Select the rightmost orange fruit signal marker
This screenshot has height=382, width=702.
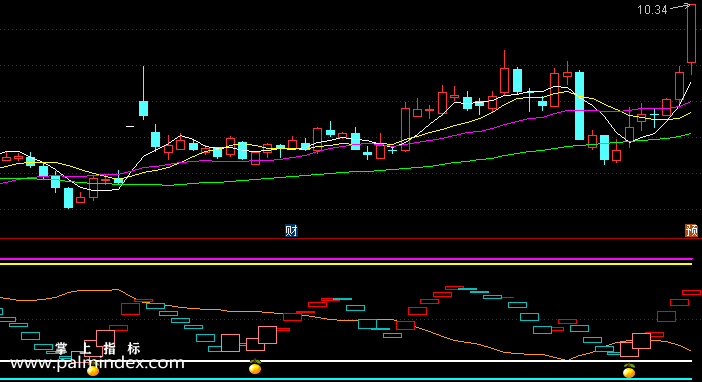(629, 371)
